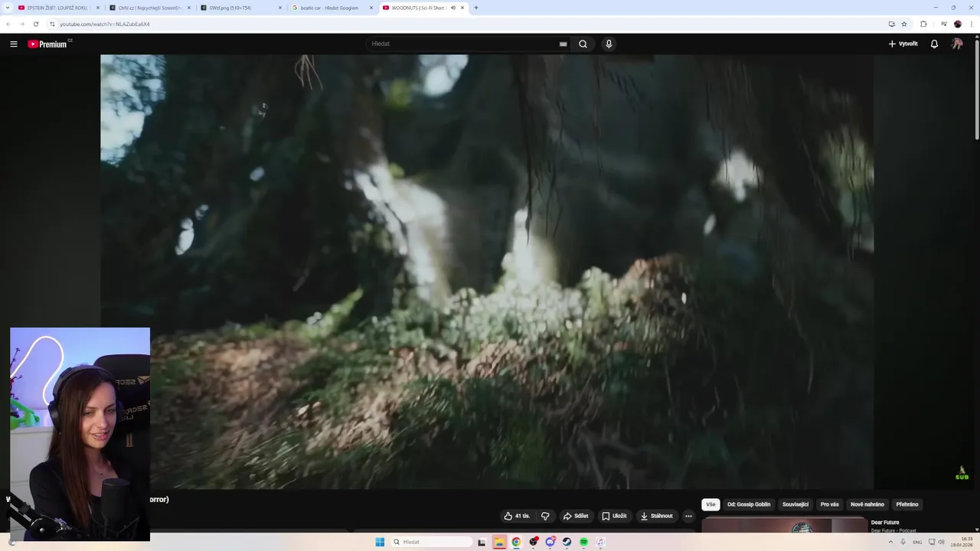Bookmark this page with star icon
The image size is (980, 551).
tap(904, 24)
